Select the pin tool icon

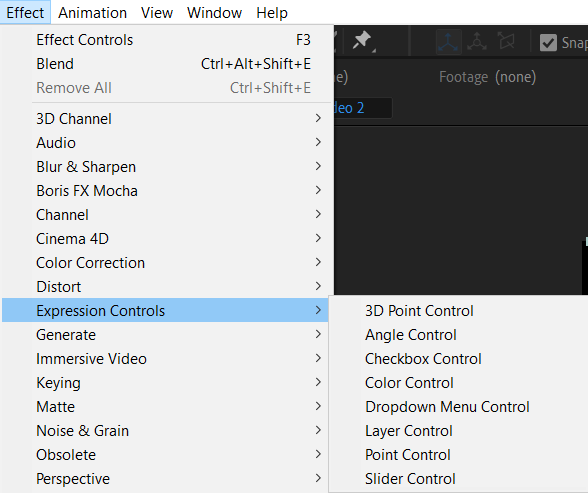[x=362, y=41]
